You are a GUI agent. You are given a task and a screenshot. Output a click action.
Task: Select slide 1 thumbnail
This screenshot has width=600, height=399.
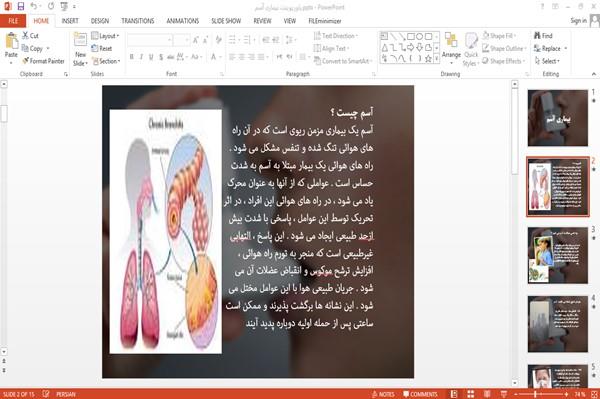558,118
